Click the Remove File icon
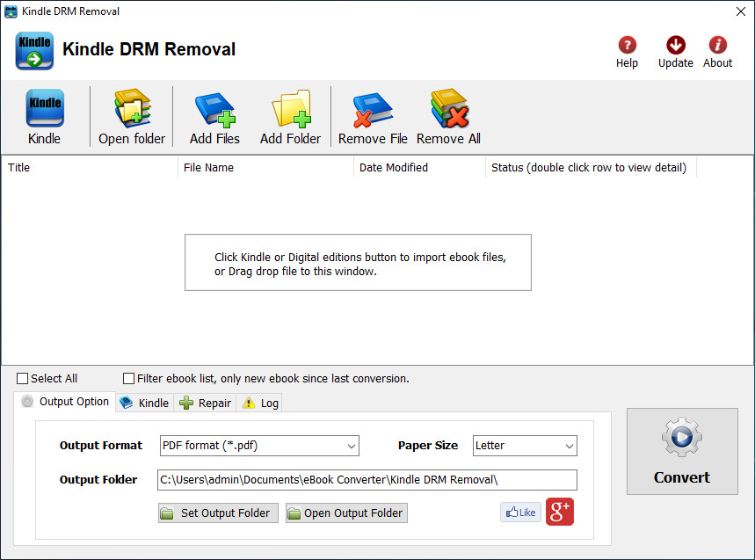 (x=372, y=110)
